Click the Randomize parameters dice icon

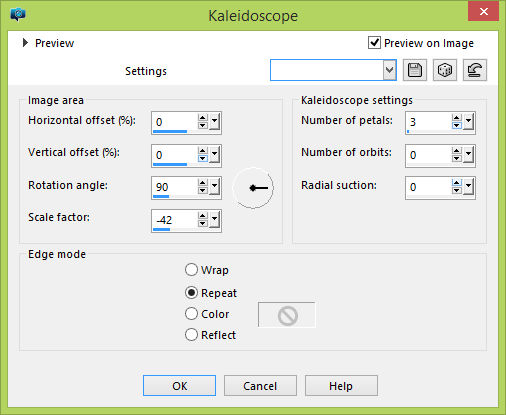tap(445, 70)
